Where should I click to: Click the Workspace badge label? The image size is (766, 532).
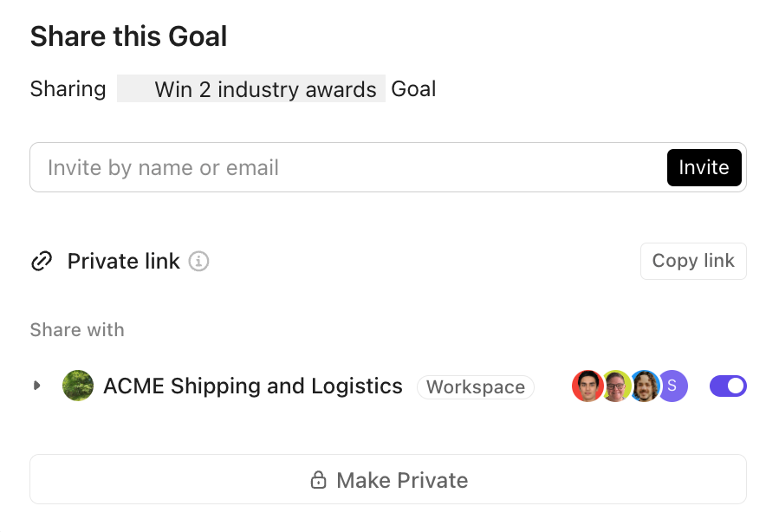tap(475, 387)
